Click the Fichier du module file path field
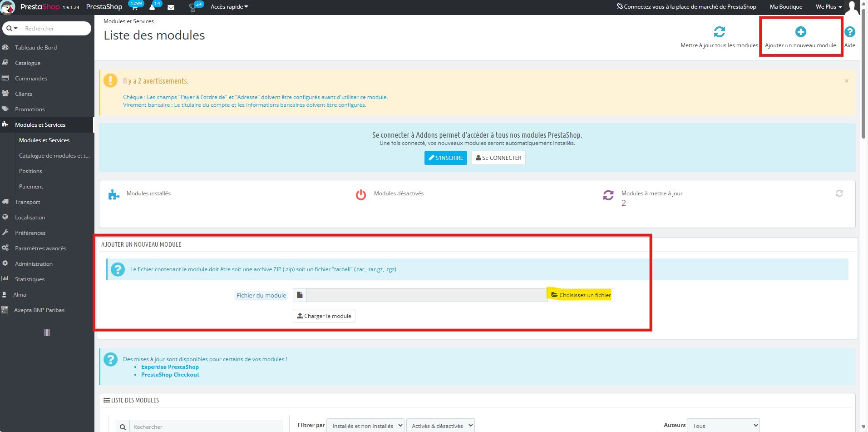 point(427,295)
